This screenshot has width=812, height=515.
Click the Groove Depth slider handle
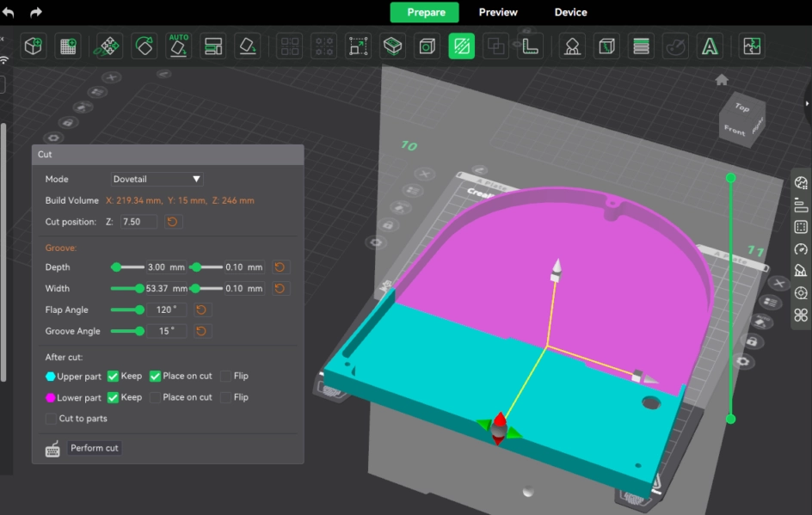pyautogui.click(x=116, y=267)
